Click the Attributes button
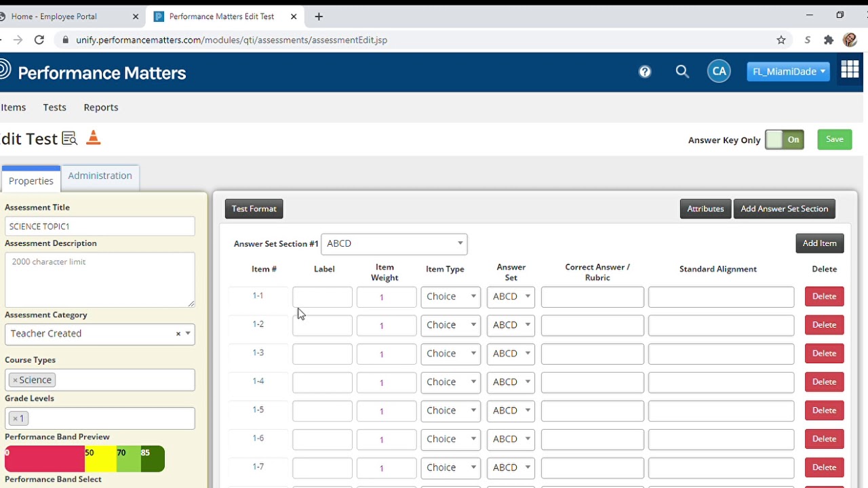The width and height of the screenshot is (868, 488). click(705, 209)
